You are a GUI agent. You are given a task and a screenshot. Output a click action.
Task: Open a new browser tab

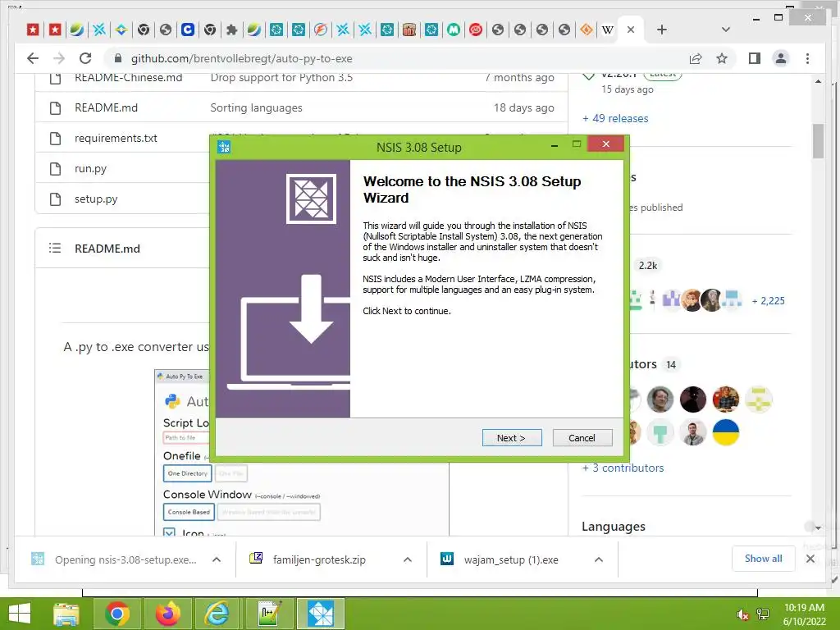[662, 30]
